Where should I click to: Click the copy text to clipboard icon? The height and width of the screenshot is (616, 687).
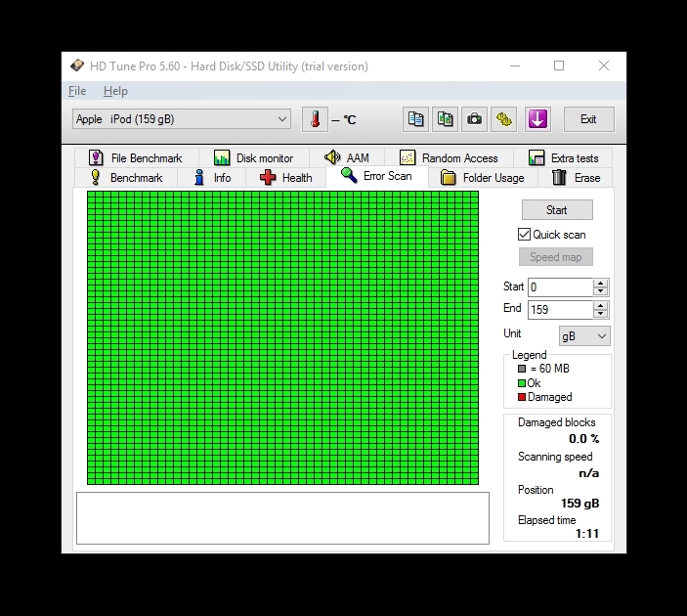(416, 119)
